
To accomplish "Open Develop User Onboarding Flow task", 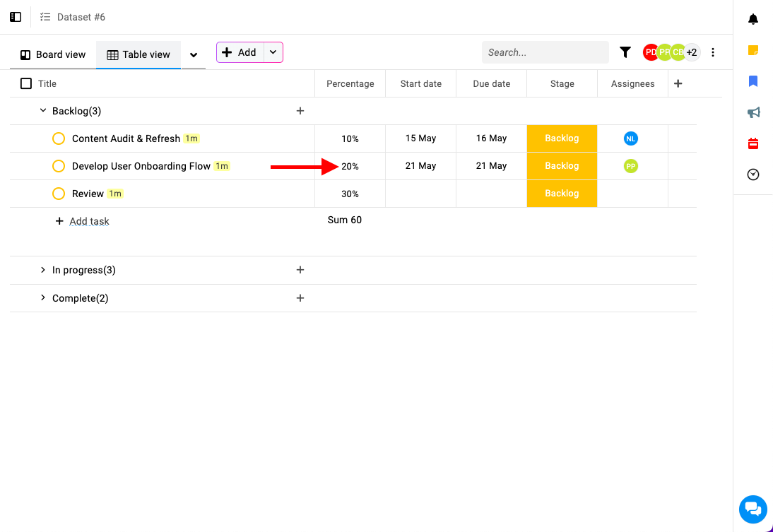I will click(141, 166).
